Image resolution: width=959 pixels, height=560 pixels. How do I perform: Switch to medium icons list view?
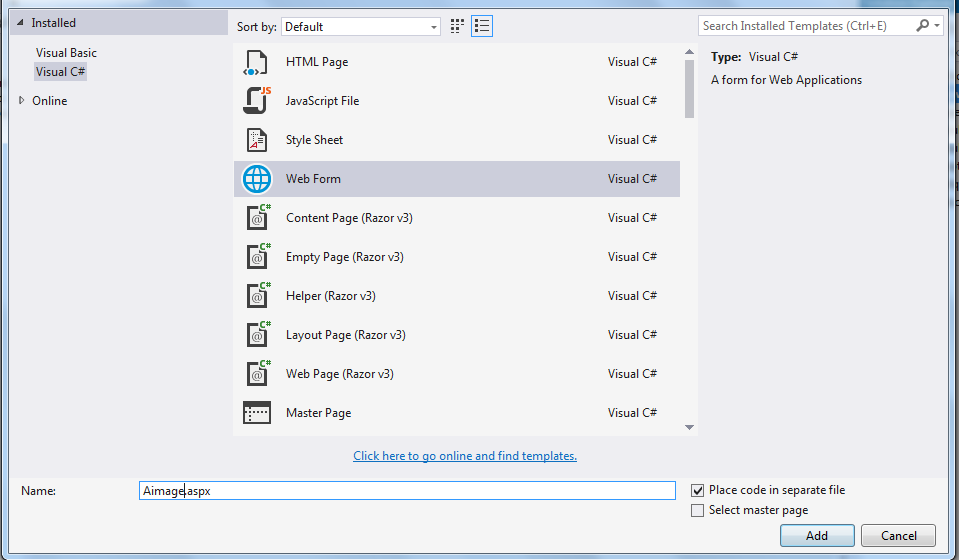click(482, 26)
